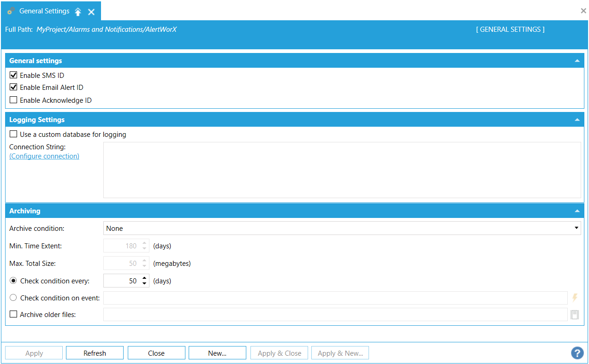Screen dimensions: 589x364
Task: Click inside the Connection String text box
Action: click(x=341, y=170)
